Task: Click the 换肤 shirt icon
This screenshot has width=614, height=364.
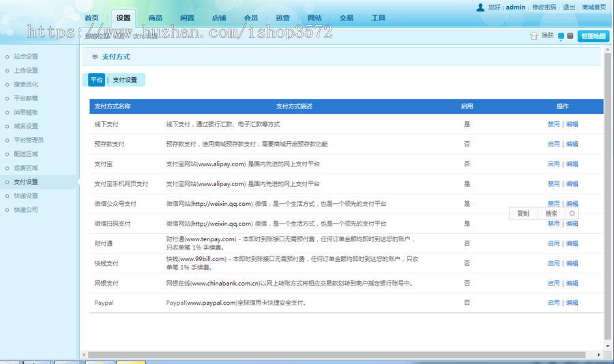Action: (534, 36)
